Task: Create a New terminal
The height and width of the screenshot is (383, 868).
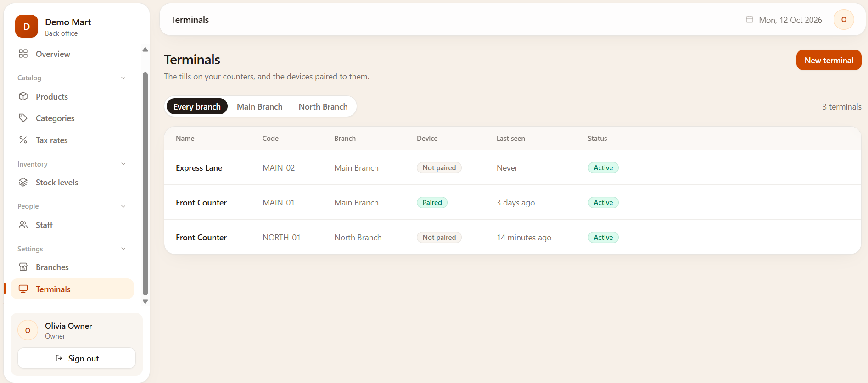Action: click(829, 60)
